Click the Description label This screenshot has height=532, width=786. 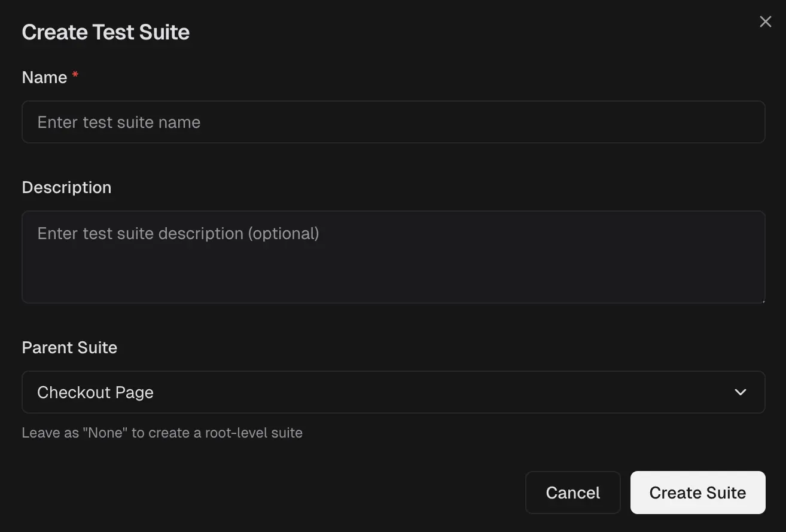coord(66,187)
